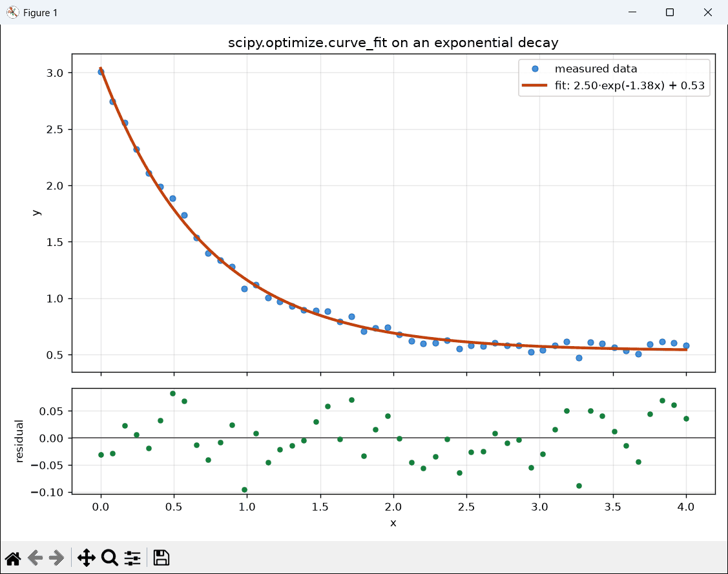This screenshot has width=728, height=574.
Task: Click the 0.0 tick on the x axis
Action: [x=101, y=507]
